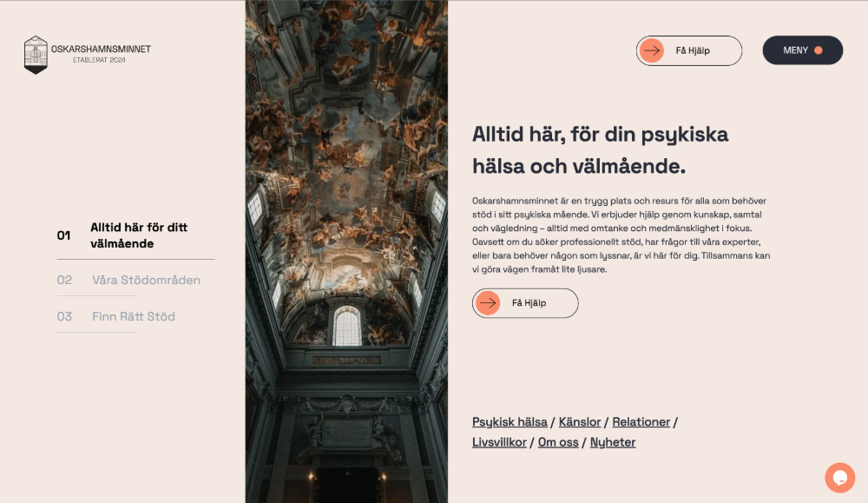Click the paragraph starting with Oskarshamnsminnet är en trygg plats

pos(621,235)
